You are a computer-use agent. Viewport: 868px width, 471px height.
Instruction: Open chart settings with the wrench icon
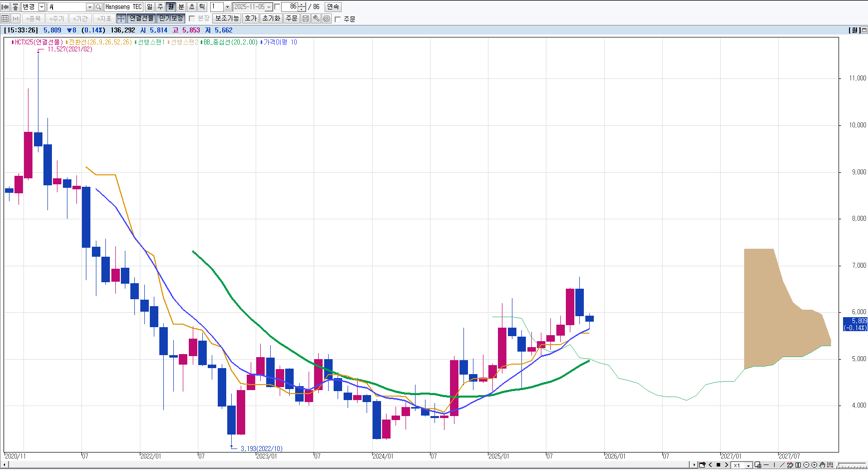tap(316, 18)
